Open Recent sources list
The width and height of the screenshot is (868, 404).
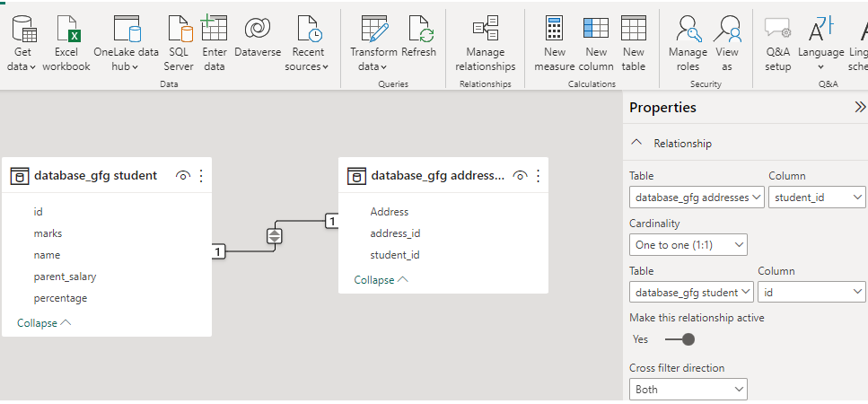click(x=308, y=44)
